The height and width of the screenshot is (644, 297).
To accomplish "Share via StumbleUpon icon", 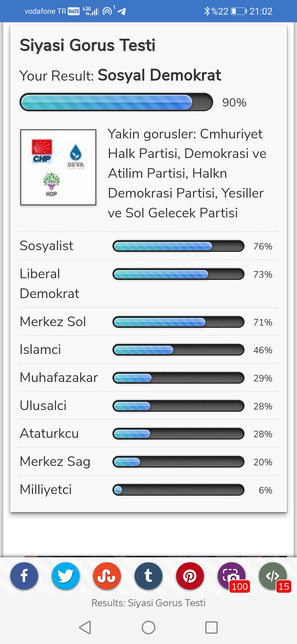I will click(107, 576).
